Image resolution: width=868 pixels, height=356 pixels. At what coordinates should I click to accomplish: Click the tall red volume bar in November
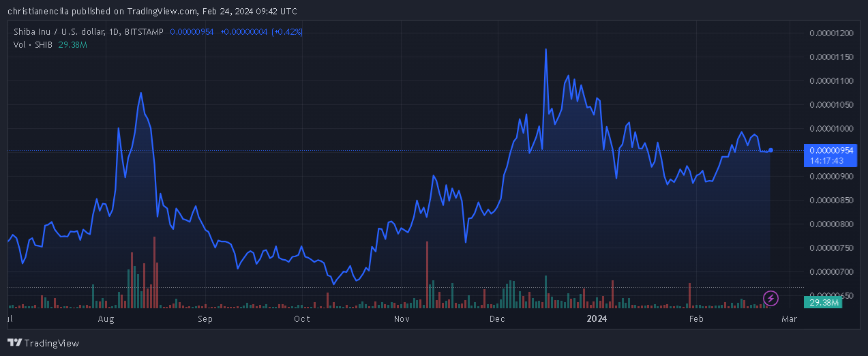[427, 276]
